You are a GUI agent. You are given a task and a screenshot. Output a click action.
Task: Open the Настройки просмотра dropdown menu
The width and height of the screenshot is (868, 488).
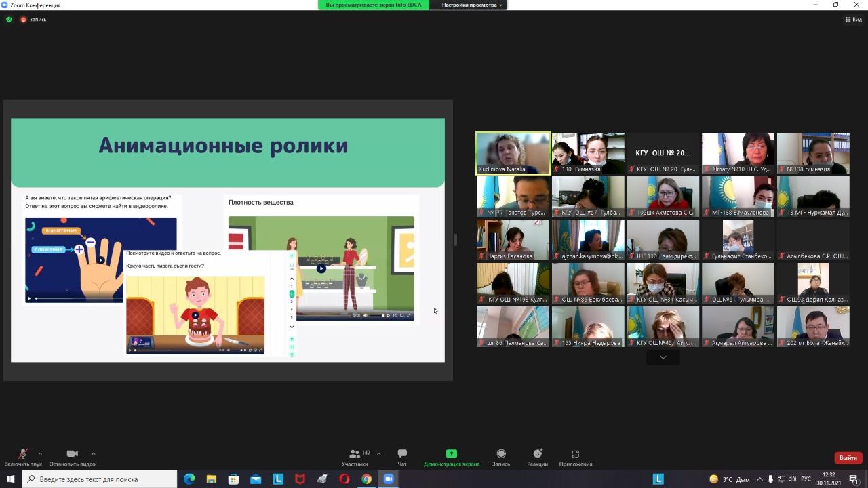(472, 5)
